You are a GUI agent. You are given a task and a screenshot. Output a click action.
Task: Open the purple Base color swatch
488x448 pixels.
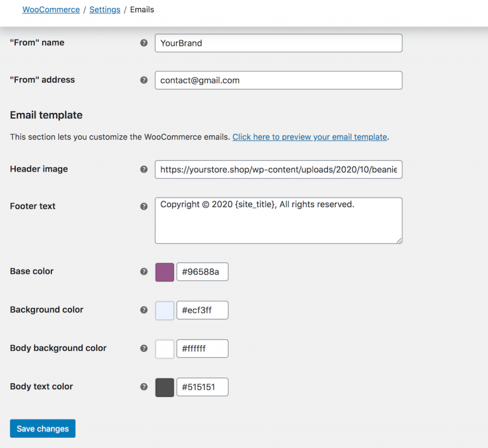click(x=165, y=272)
